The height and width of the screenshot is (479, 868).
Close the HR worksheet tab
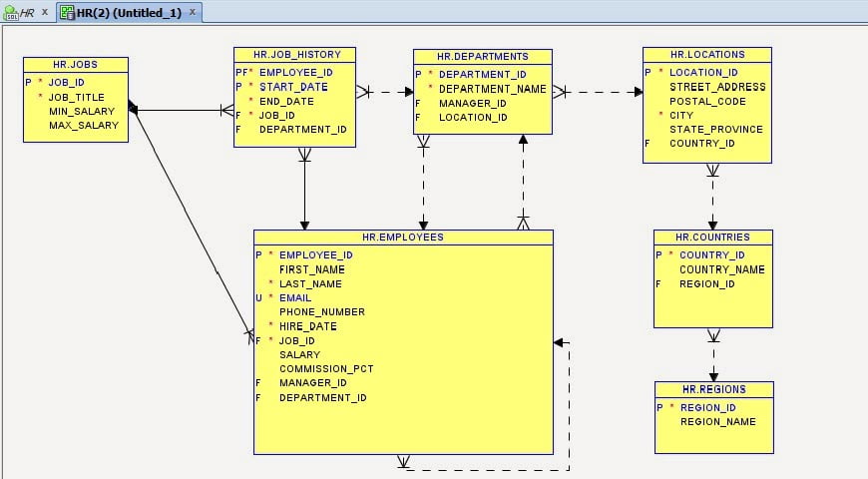tap(45, 12)
